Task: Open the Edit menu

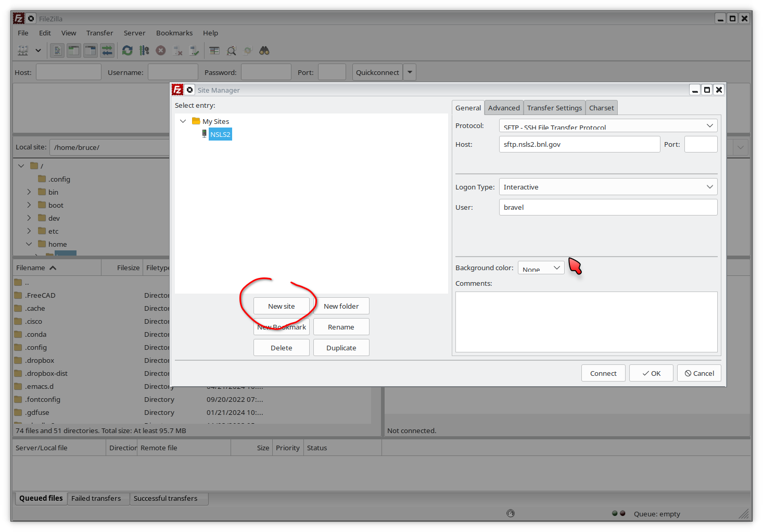Action: pos(45,33)
